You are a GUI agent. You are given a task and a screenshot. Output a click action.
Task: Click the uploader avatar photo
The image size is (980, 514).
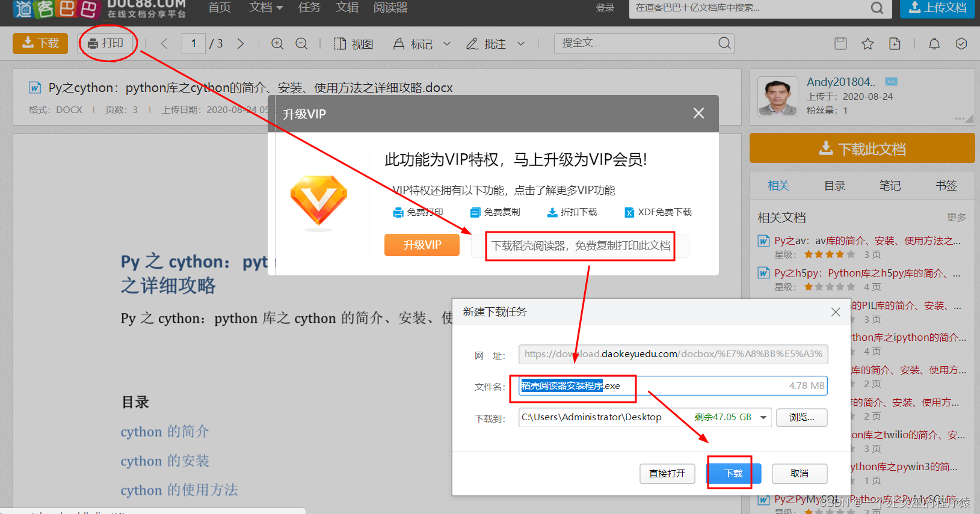[778, 97]
